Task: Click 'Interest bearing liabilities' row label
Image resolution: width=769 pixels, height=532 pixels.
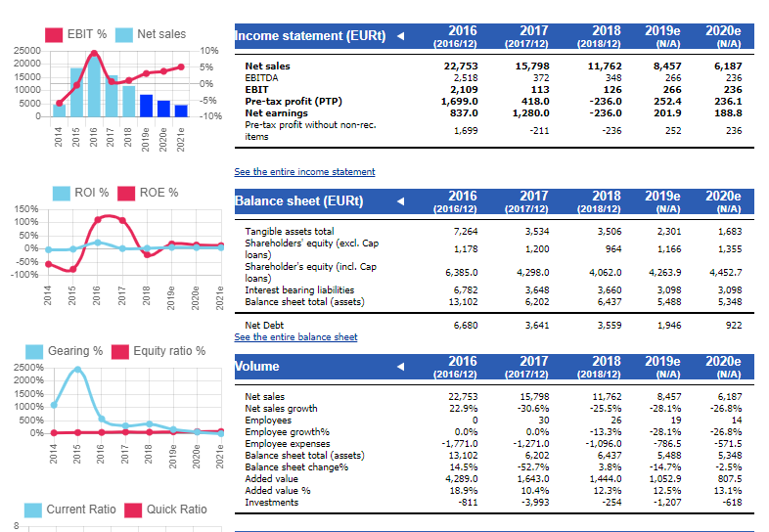Action: [299, 290]
